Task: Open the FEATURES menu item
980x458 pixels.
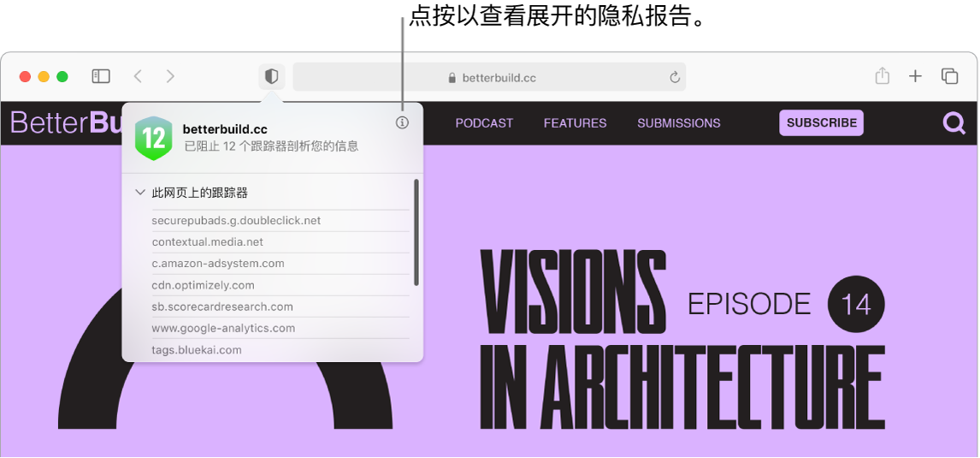Action: pos(575,123)
